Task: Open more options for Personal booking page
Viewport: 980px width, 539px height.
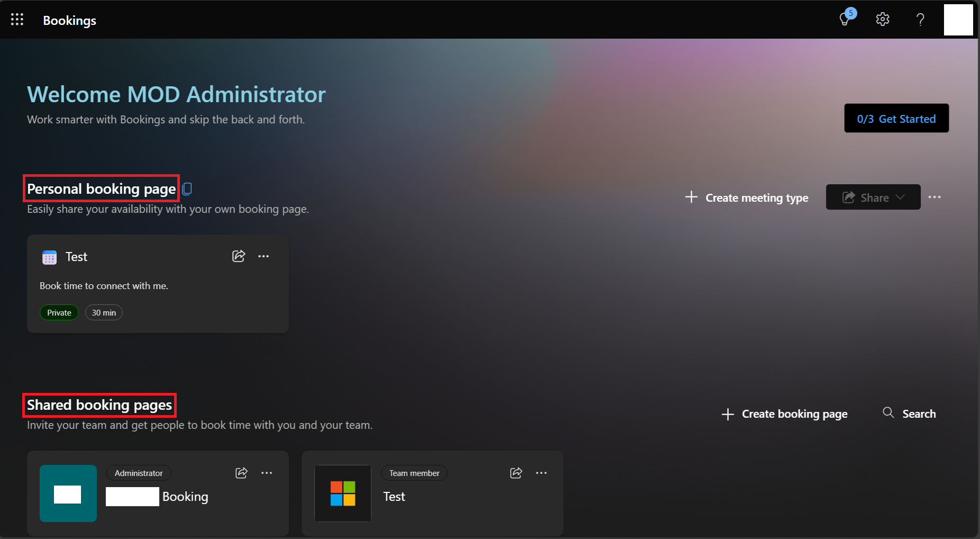Action: [934, 197]
